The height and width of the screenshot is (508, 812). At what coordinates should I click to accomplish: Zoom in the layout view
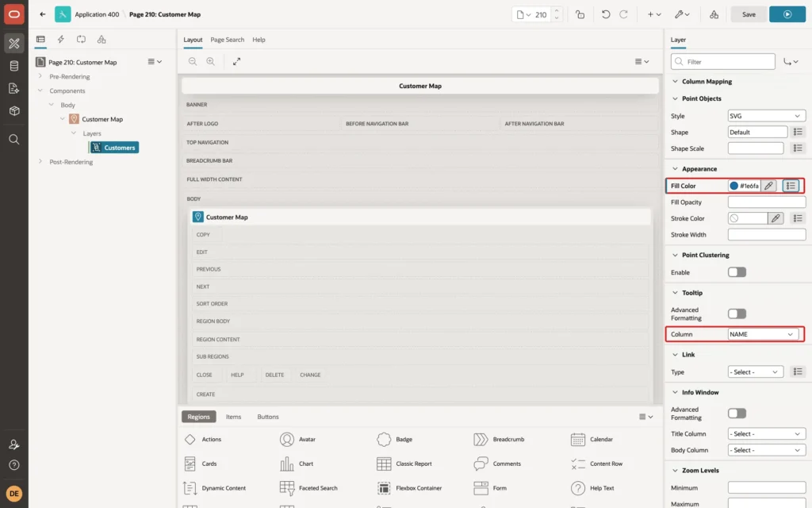click(x=211, y=61)
